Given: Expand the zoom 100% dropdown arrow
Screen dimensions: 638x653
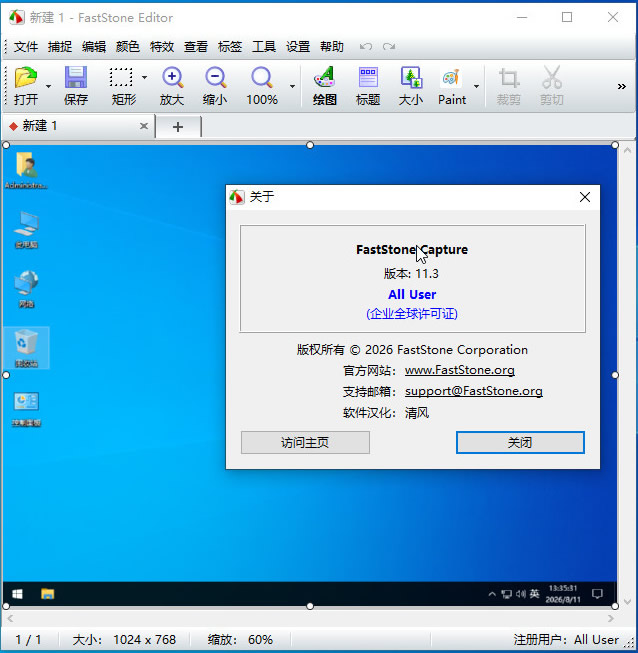Looking at the screenshot, I should tap(292, 86).
